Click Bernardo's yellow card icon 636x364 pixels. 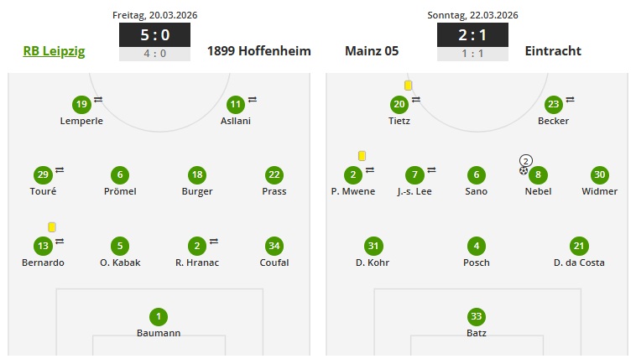pos(52,226)
